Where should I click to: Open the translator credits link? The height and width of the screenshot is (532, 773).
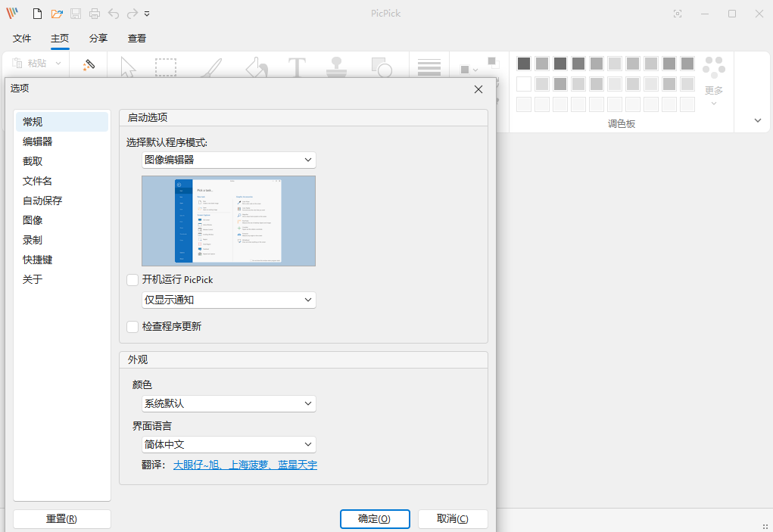click(x=245, y=465)
